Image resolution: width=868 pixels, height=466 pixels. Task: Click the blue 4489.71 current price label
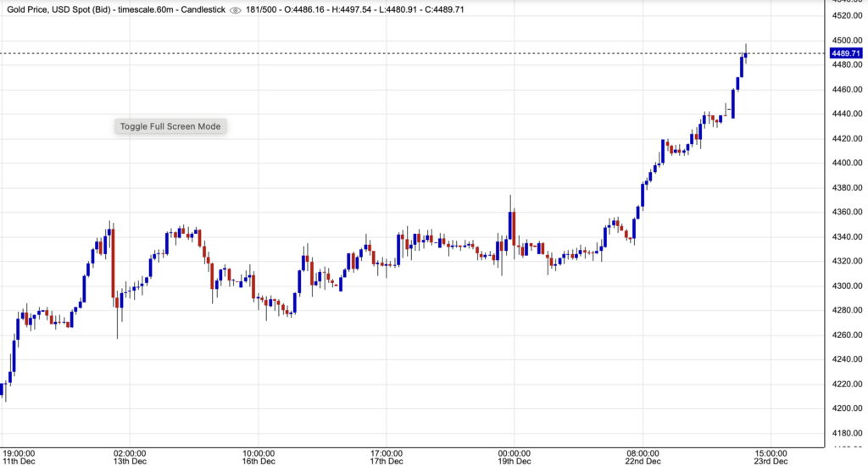pos(846,53)
